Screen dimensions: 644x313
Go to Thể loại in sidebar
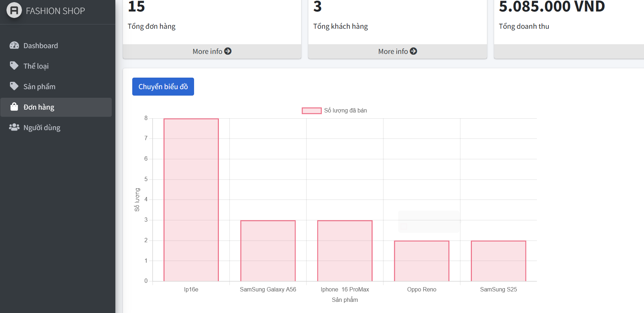pos(56,66)
